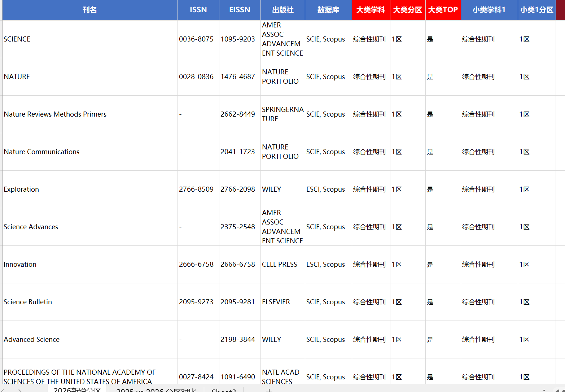565x392 pixels.
Task: Select the Science Advances cell
Action: coord(90,227)
